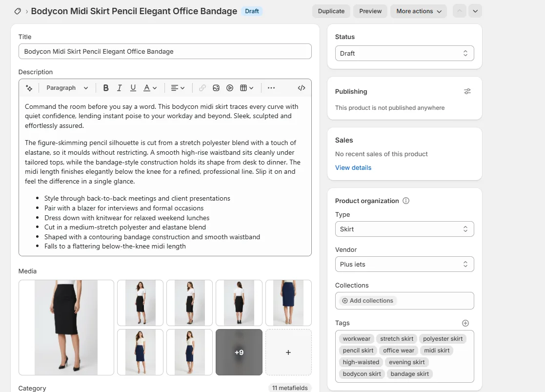Click the add tags plus icon

(465, 323)
